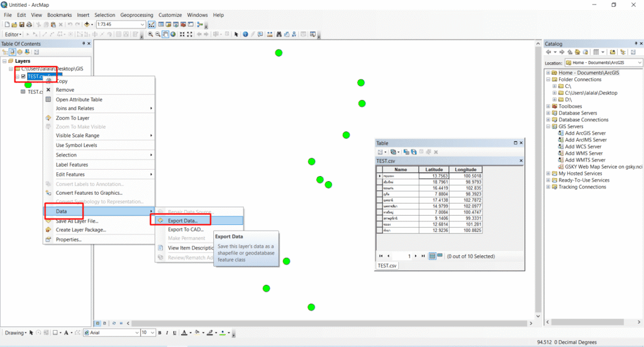Click Open Attribute Table in context menu
Viewport: 644px width, 347px height.
79,99
